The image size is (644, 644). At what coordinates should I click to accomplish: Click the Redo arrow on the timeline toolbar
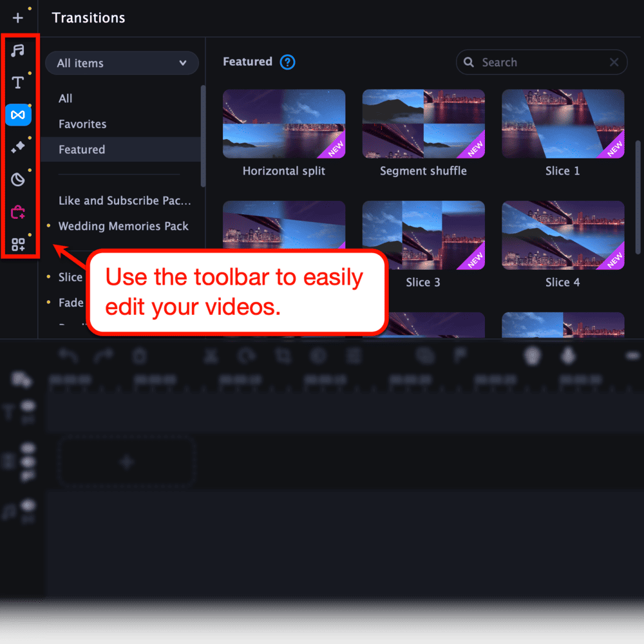[x=104, y=355]
